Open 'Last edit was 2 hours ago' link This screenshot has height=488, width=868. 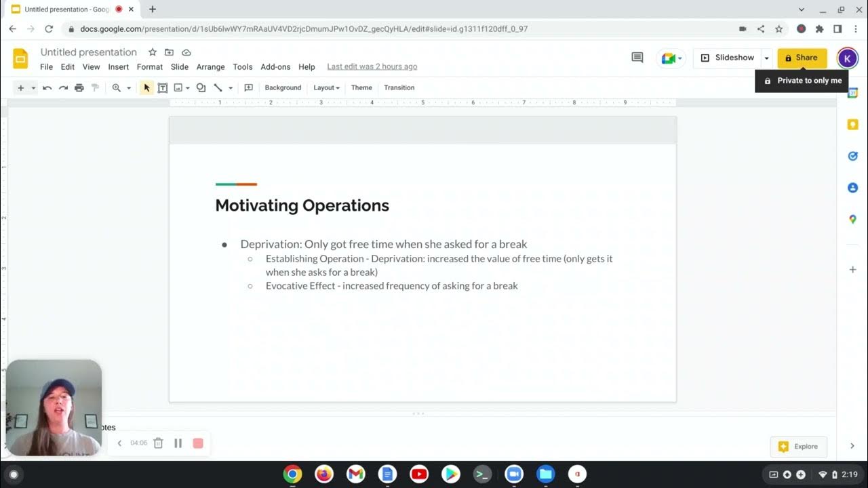click(372, 67)
